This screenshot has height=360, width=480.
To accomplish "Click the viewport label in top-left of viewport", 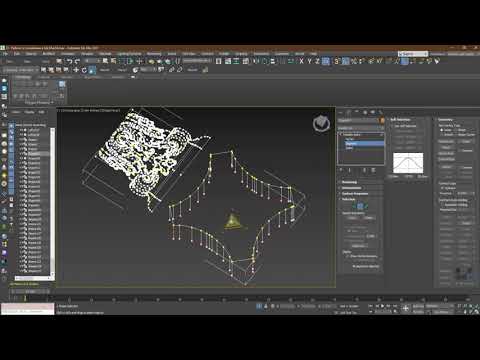I will point(89,110).
